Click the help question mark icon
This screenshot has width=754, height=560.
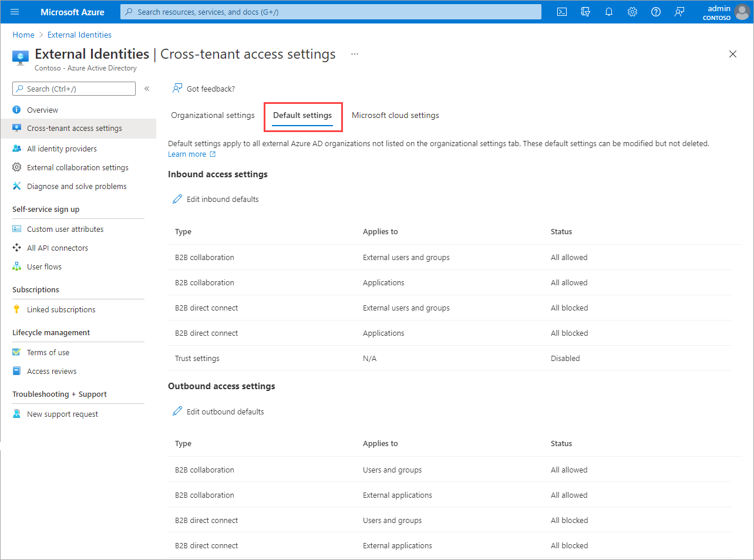click(x=656, y=12)
